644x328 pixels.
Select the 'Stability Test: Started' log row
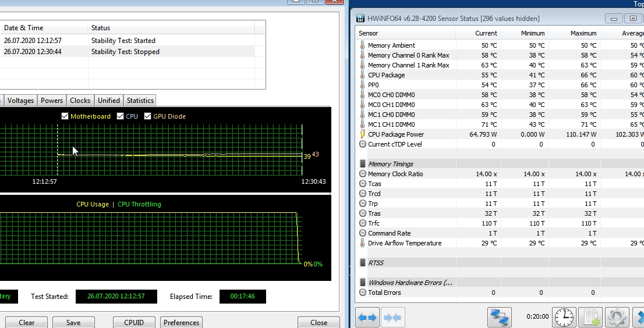coord(128,41)
